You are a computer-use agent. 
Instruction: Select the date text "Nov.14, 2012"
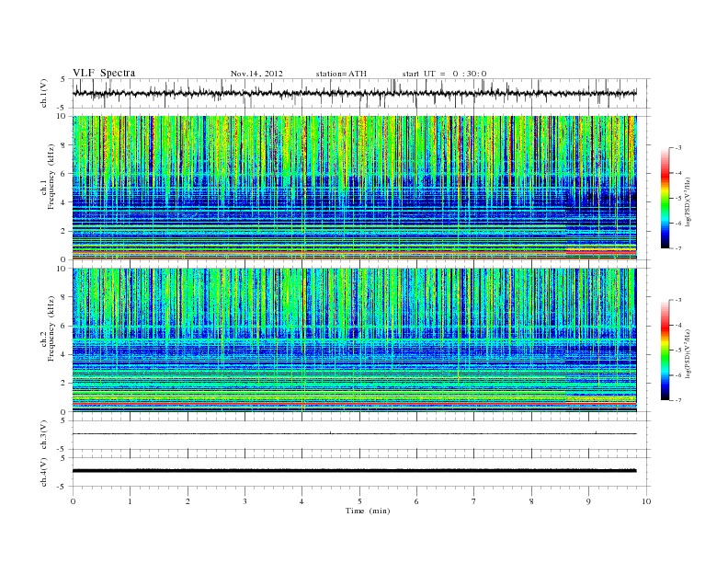pos(256,74)
